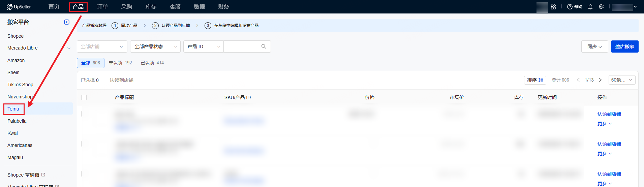Open the 产品 menu

(x=78, y=7)
